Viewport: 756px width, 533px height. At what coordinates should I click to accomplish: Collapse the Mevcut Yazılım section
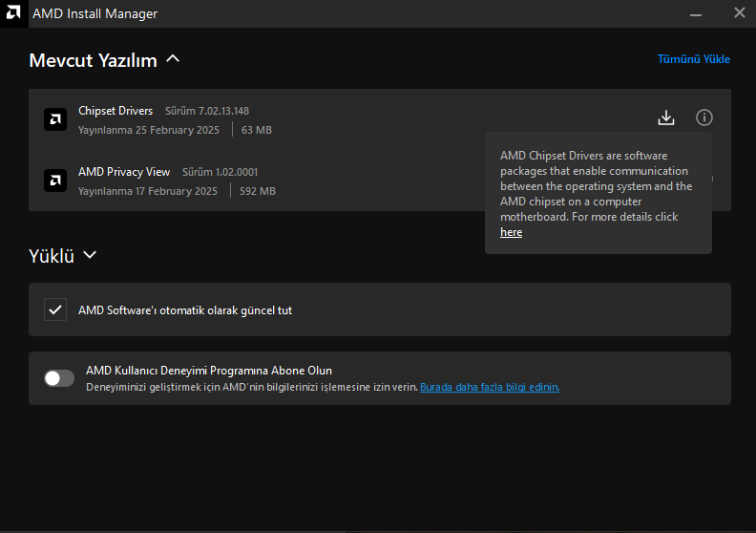pos(173,59)
